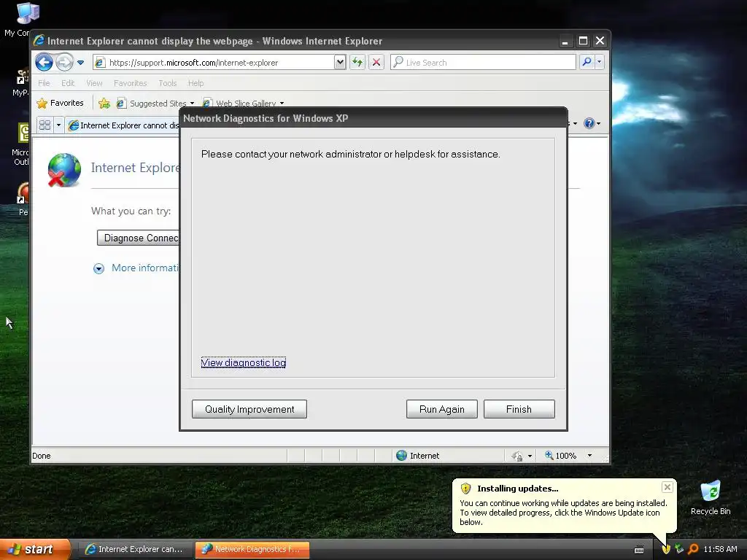This screenshot has height=560, width=747.
Task: Click the Back arrow in Internet Explorer
Action: [44, 62]
